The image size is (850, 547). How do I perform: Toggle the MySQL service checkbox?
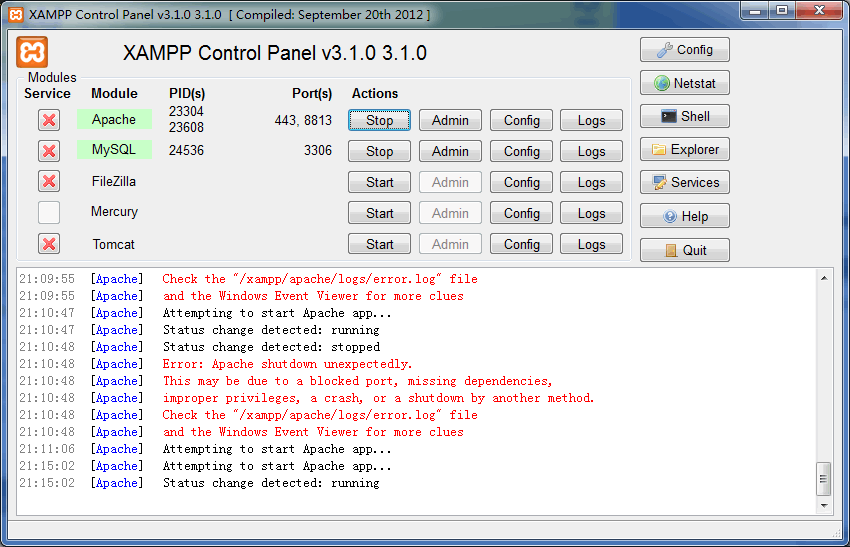(x=49, y=151)
